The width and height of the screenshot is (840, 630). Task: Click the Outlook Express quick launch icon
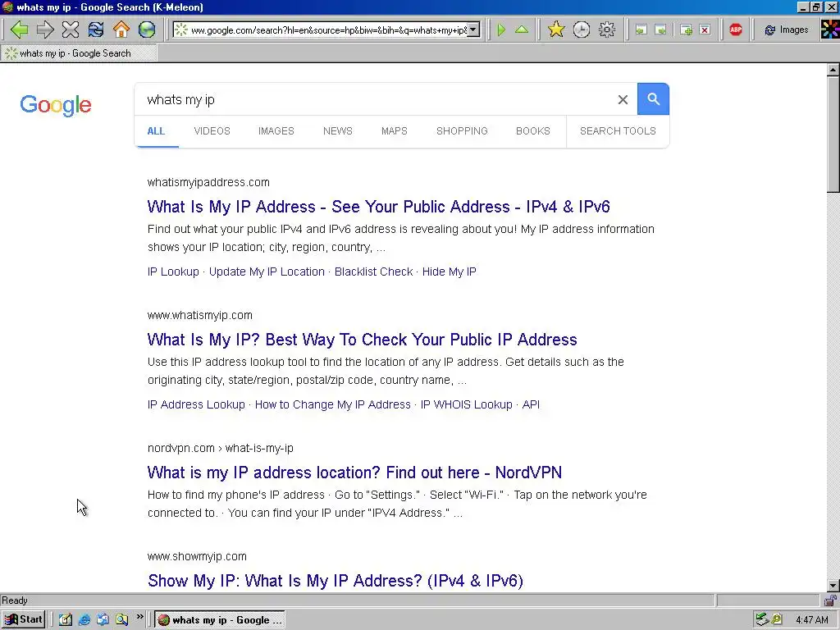103,620
